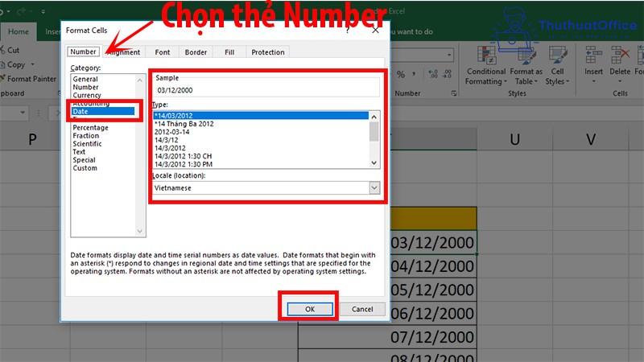Select the Number category

(85, 87)
